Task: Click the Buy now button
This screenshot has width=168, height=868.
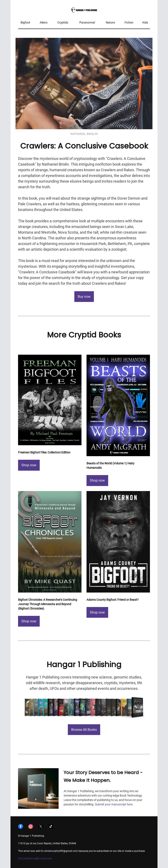Action: [84, 296]
